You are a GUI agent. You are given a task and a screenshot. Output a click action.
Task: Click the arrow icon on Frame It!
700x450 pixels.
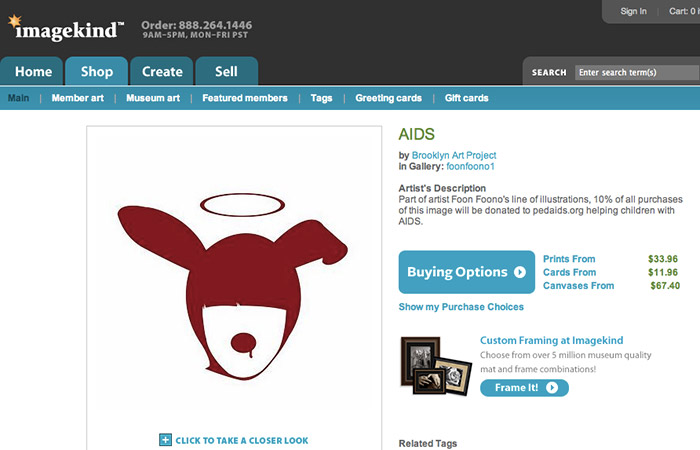coord(552,388)
